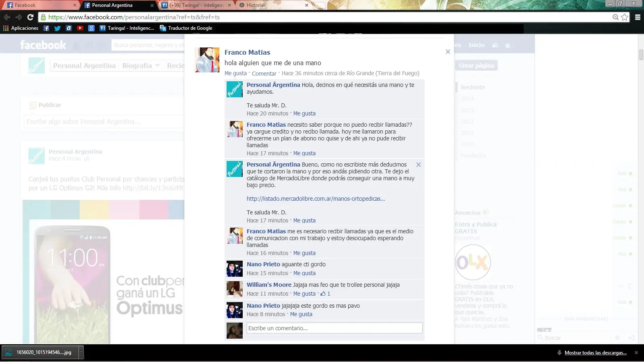Screen dimensions: 644x362
Task: Open the Google bookmark icon
Action: coord(91,28)
